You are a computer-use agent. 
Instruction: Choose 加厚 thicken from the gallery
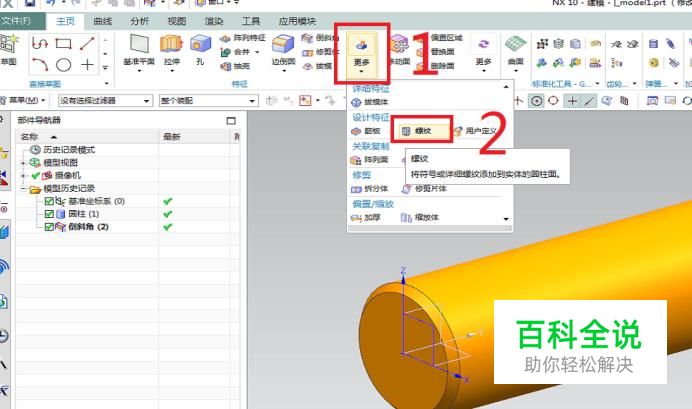tap(365, 218)
